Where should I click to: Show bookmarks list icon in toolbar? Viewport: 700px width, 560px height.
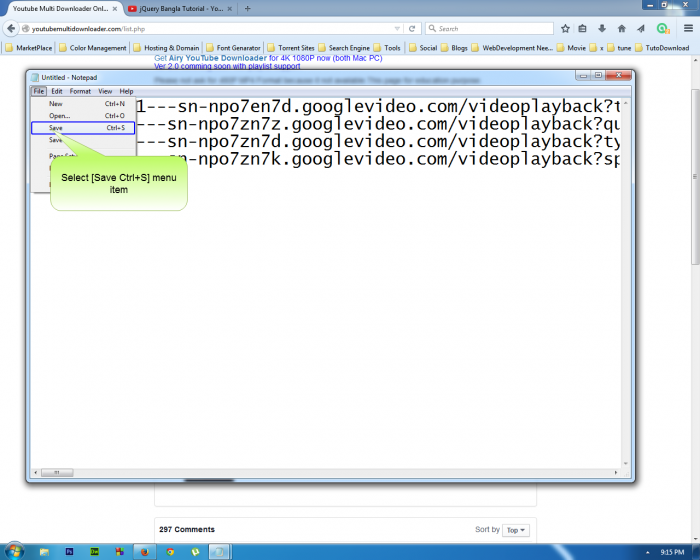[582, 29]
